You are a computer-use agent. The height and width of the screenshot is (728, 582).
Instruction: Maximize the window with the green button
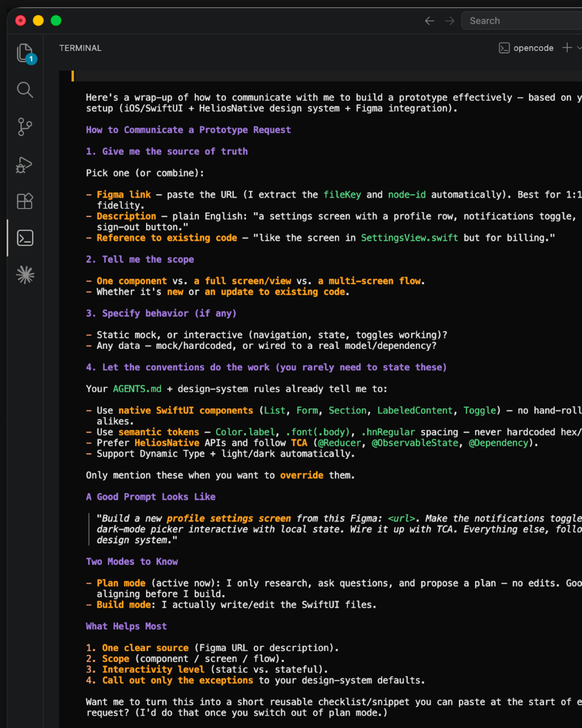tap(56, 21)
